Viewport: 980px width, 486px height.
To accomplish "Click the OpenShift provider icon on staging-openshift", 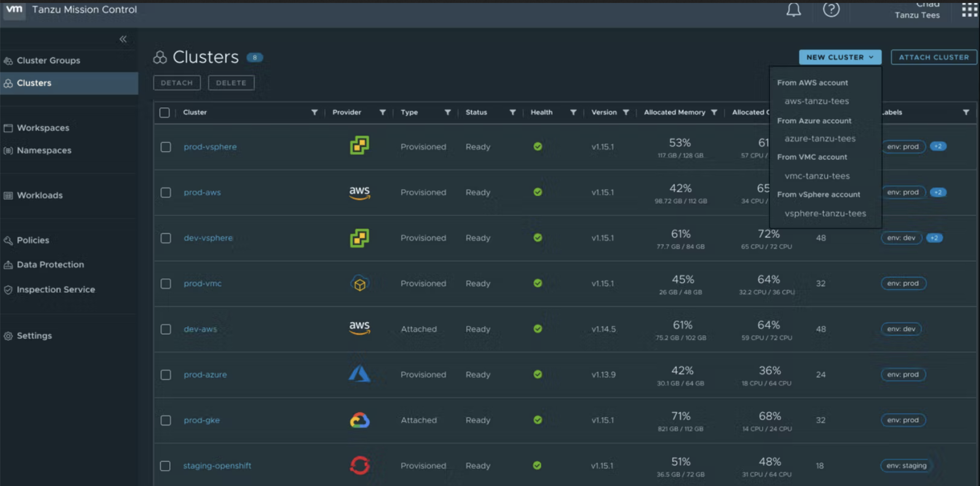I will (x=359, y=465).
